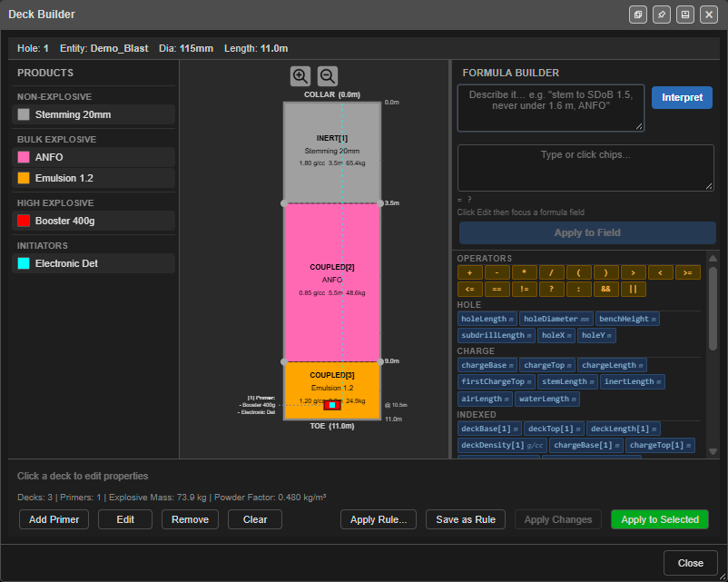
Task: Click the Add Primer button
Action: [x=54, y=519]
